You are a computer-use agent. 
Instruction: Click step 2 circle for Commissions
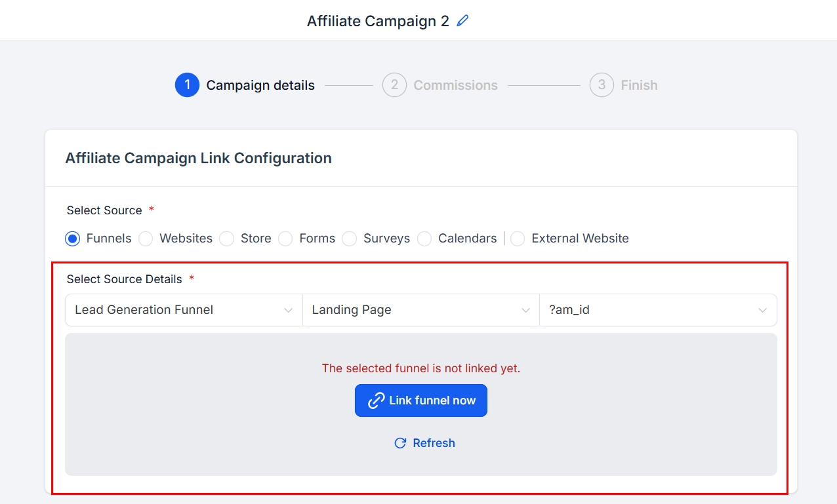point(394,85)
